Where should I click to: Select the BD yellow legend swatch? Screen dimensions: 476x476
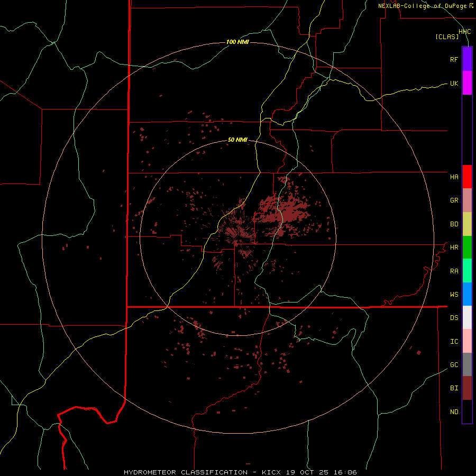click(467, 224)
